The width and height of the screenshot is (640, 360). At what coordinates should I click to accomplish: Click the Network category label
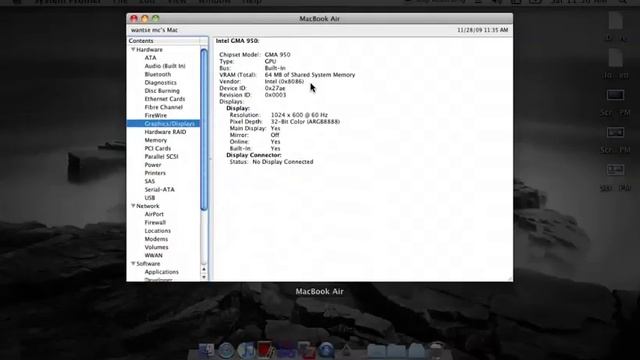148,206
